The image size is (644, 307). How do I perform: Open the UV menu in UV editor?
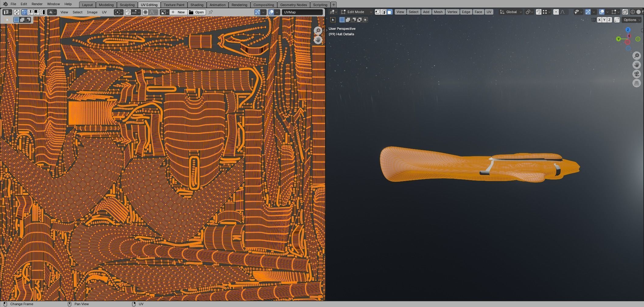coord(104,12)
